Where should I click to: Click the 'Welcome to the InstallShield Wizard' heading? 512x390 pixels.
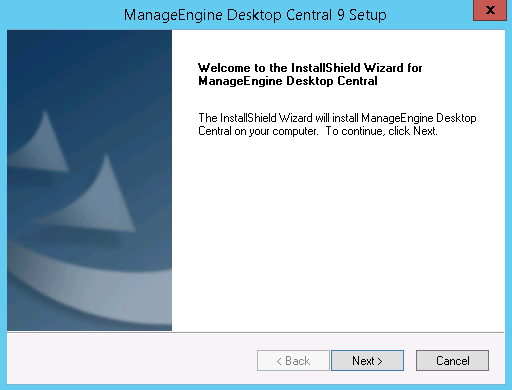(310, 74)
